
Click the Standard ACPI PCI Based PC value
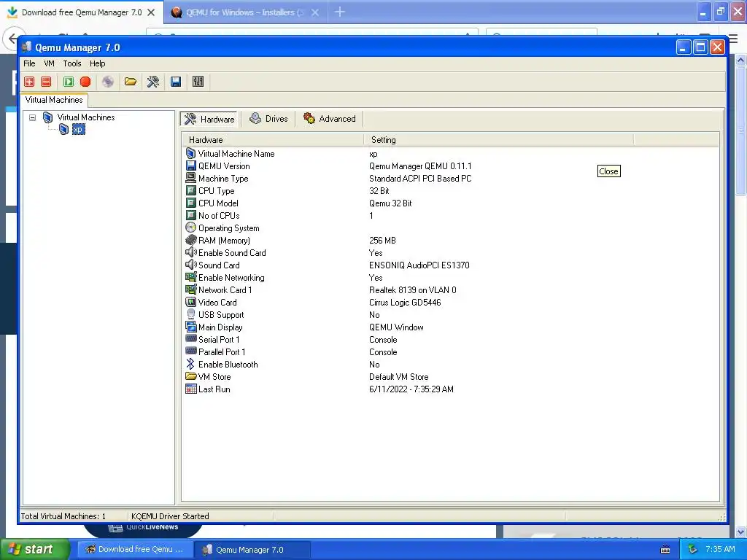420,178
